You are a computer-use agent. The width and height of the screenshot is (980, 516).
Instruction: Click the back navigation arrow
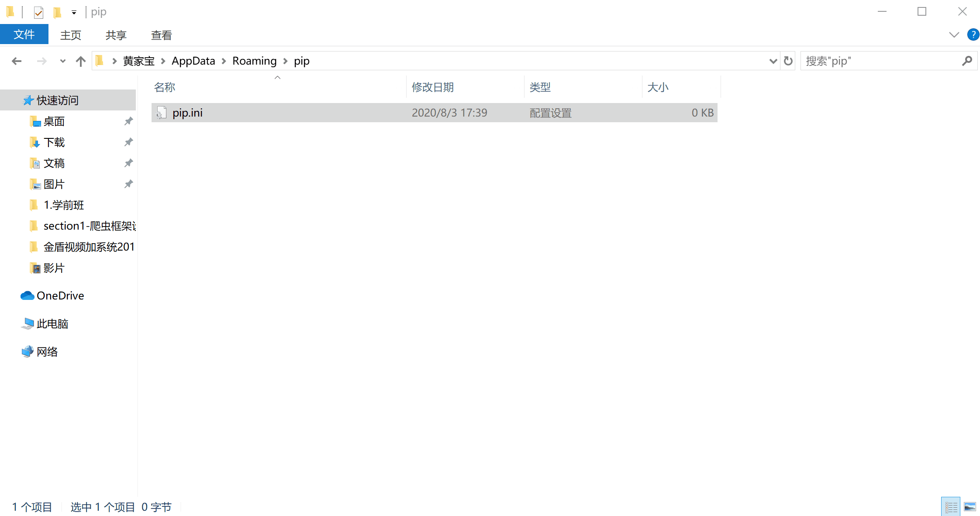(17, 61)
